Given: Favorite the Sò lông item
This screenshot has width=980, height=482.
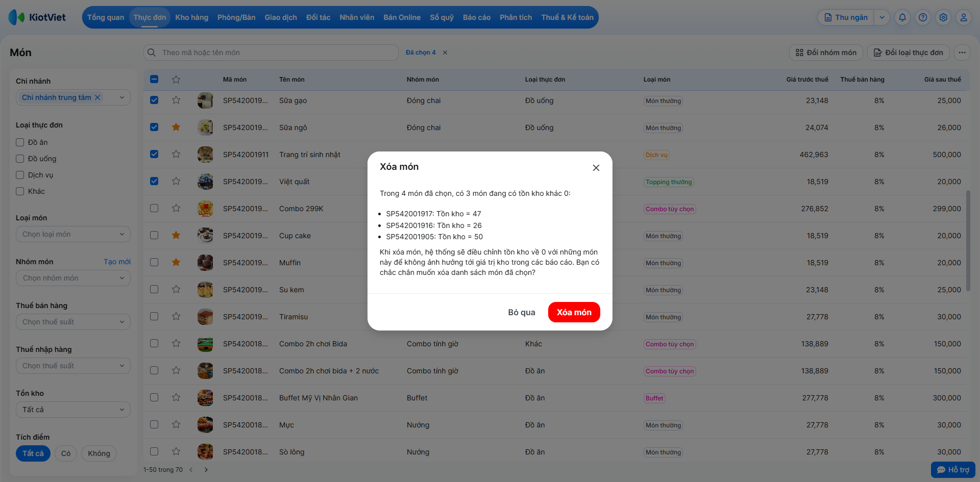Looking at the screenshot, I should tap(176, 451).
